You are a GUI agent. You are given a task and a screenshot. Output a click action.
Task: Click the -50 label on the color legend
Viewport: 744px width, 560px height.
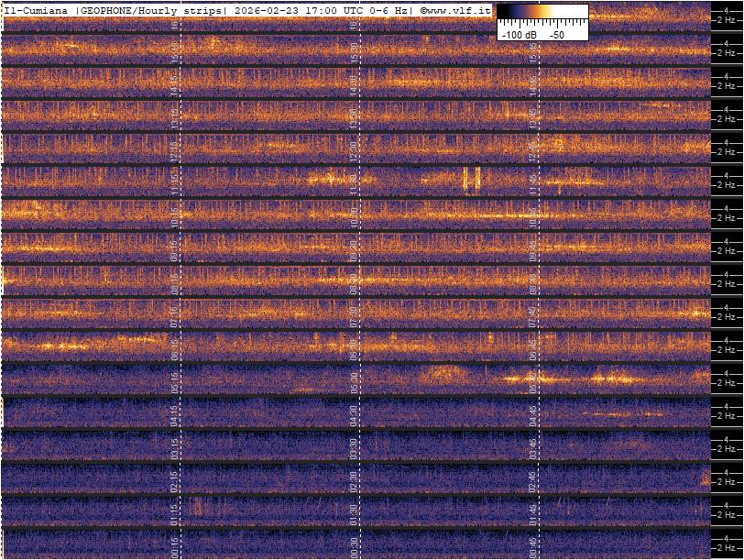[x=556, y=34]
